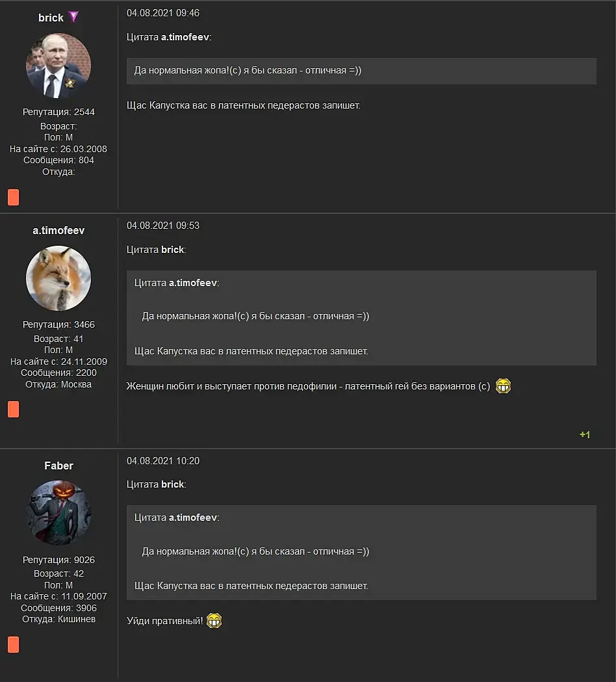The width and height of the screenshot is (616, 682).
Task: Open Faber's pumpkin-head avatar picture
Action: [58, 513]
